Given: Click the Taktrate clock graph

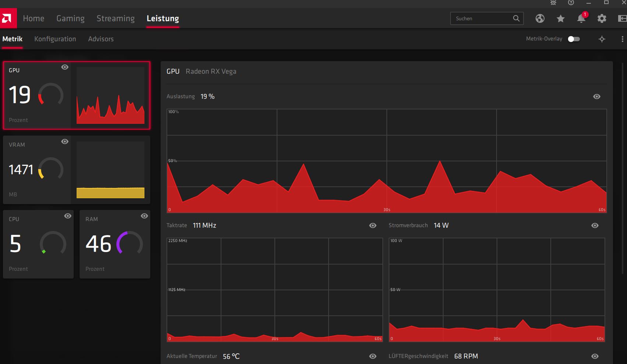Looking at the screenshot, I should pos(275,290).
